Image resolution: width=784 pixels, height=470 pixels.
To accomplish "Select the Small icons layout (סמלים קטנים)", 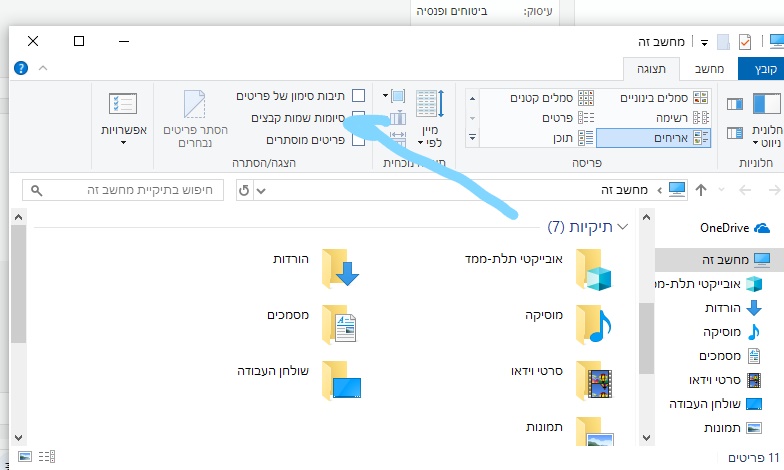I will (x=552, y=98).
